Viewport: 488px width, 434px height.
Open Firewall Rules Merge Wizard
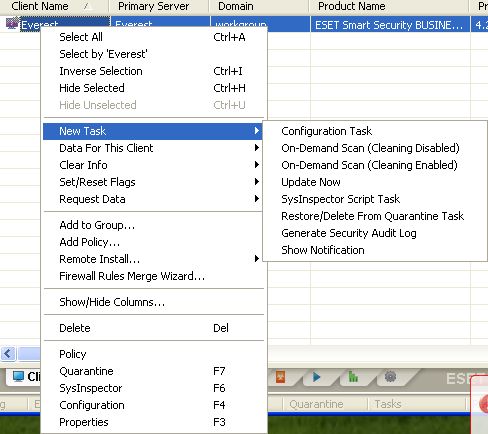[x=132, y=276]
